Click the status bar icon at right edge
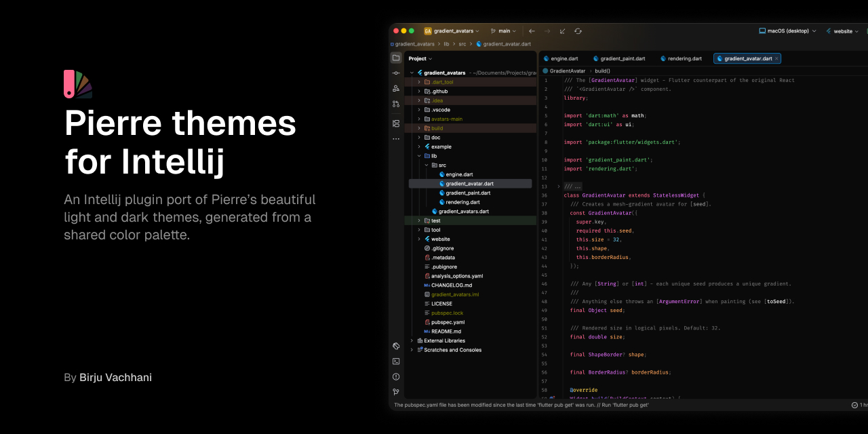The image size is (868, 434). 854,405
